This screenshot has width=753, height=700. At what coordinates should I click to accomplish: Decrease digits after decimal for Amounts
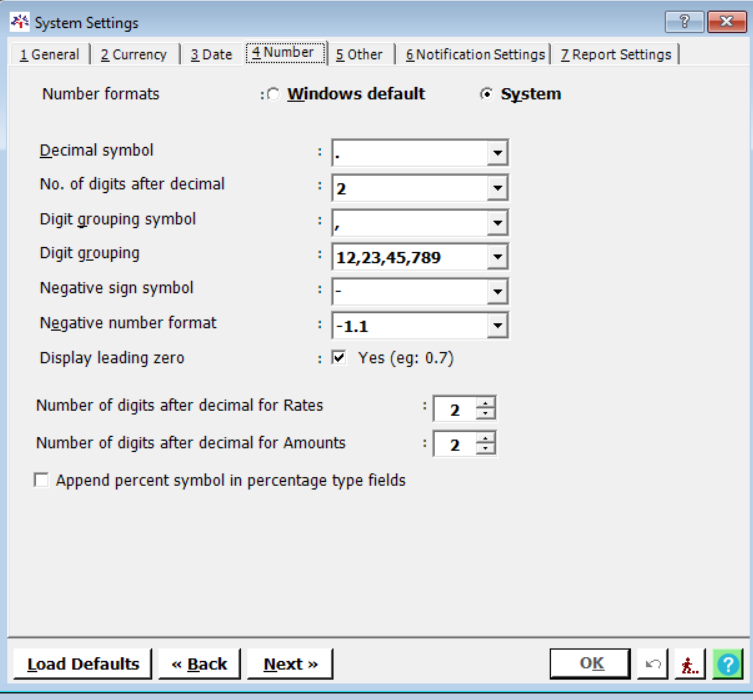[486, 449]
